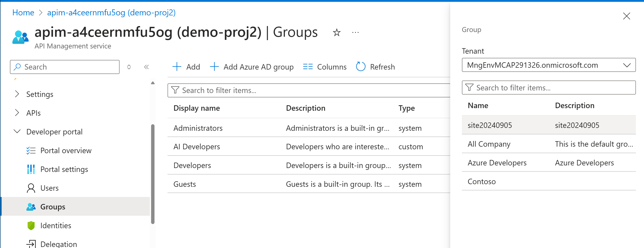The height and width of the screenshot is (248, 644).
Task: Select the Developers group row
Action: [309, 165]
